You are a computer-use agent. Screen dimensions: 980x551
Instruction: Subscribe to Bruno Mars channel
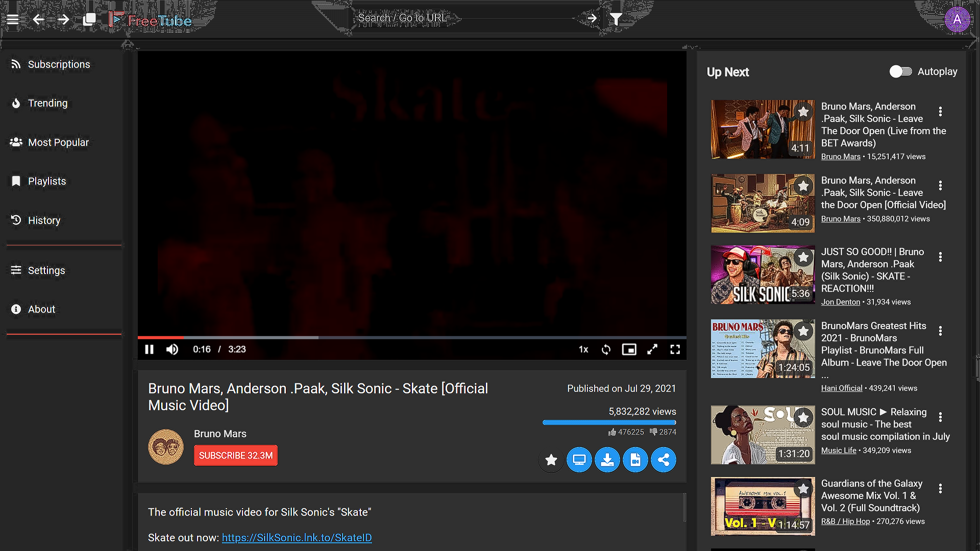click(x=235, y=455)
